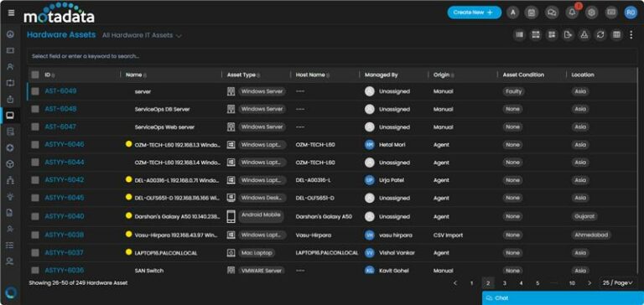Open notifications bell with red badge

click(572, 13)
